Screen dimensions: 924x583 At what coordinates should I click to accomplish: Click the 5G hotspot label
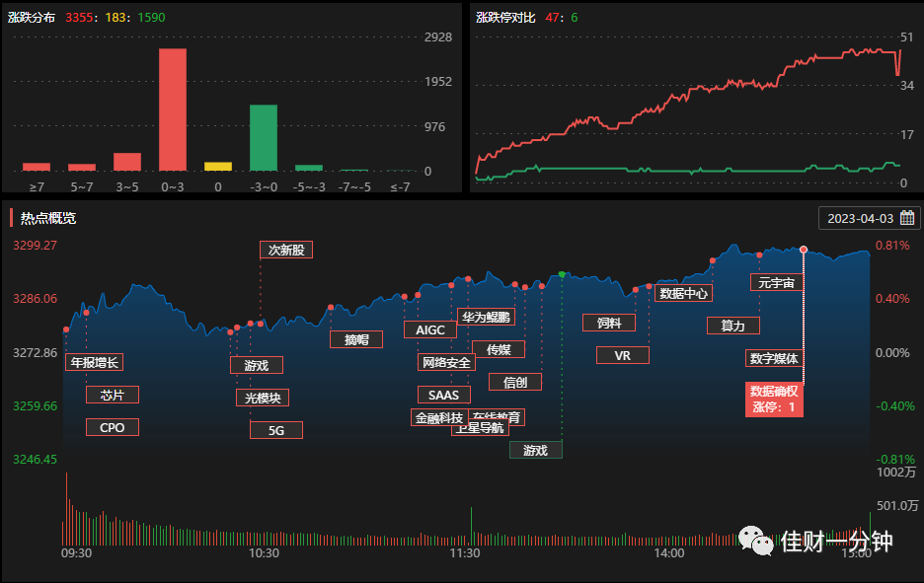coord(276,430)
